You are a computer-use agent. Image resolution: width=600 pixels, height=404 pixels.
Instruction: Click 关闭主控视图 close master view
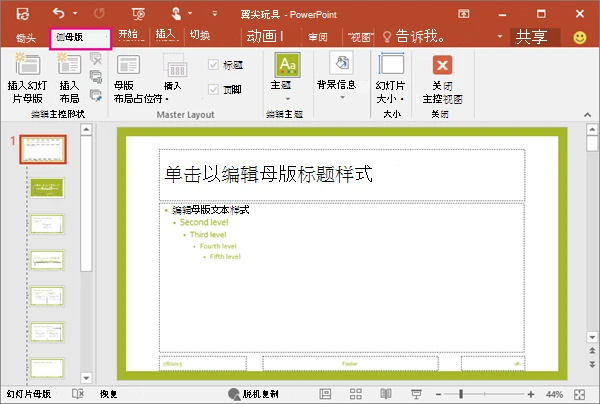tap(442, 79)
